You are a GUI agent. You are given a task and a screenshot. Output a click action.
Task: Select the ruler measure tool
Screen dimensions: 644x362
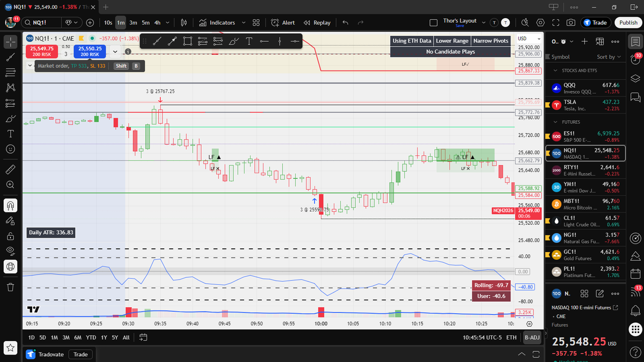click(x=10, y=169)
